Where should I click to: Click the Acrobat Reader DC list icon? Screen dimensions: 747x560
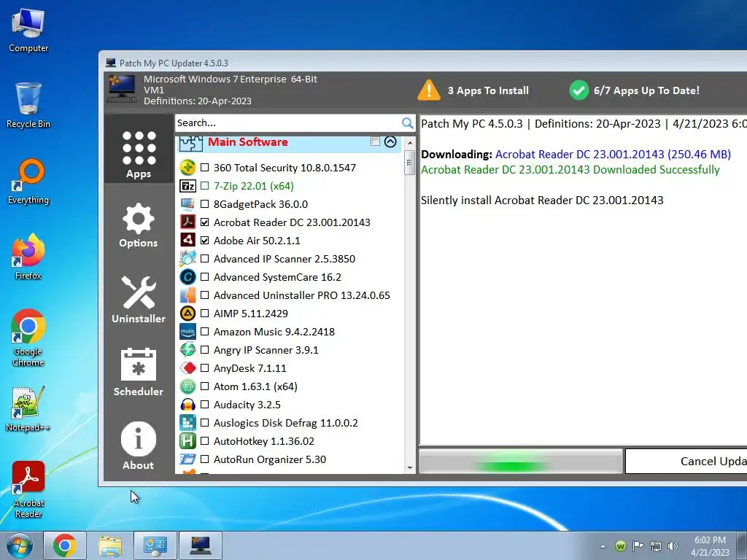tap(187, 222)
